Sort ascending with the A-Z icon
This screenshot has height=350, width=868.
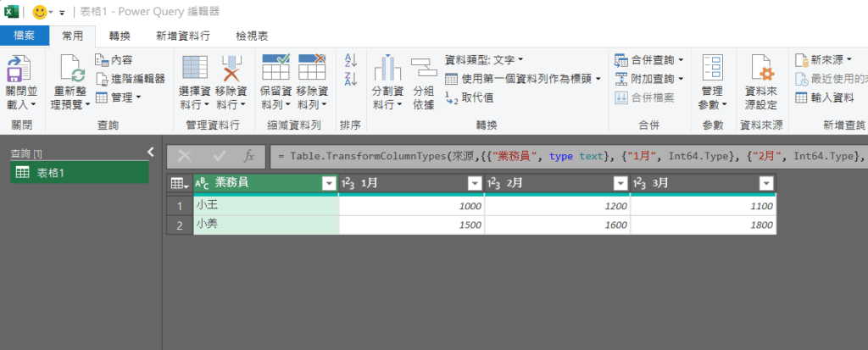pos(351,61)
